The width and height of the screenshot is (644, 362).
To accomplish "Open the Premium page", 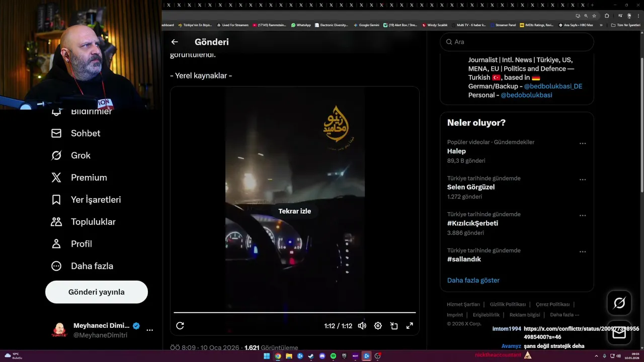I will (79, 177).
